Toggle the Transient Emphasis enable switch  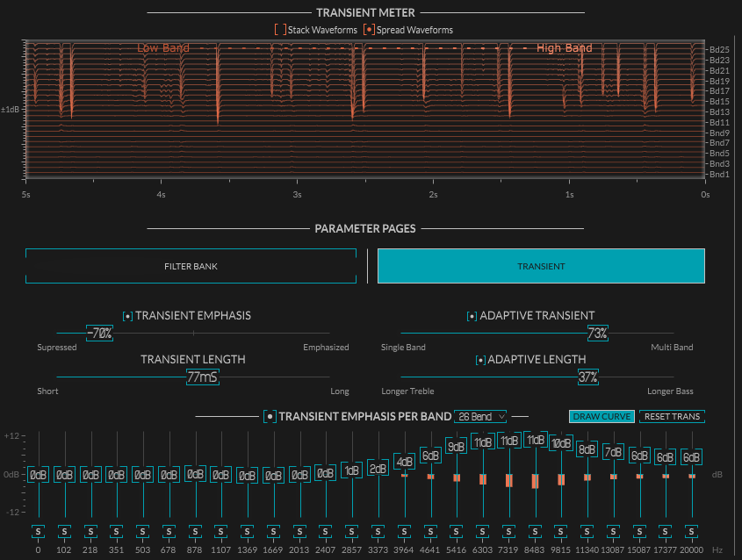click(128, 316)
